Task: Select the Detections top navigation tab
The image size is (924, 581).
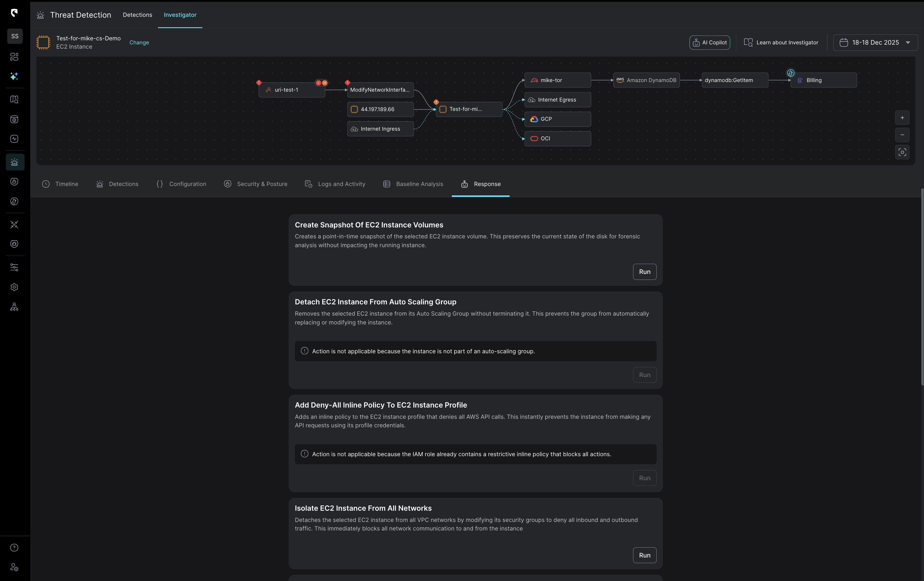Action: coord(137,15)
